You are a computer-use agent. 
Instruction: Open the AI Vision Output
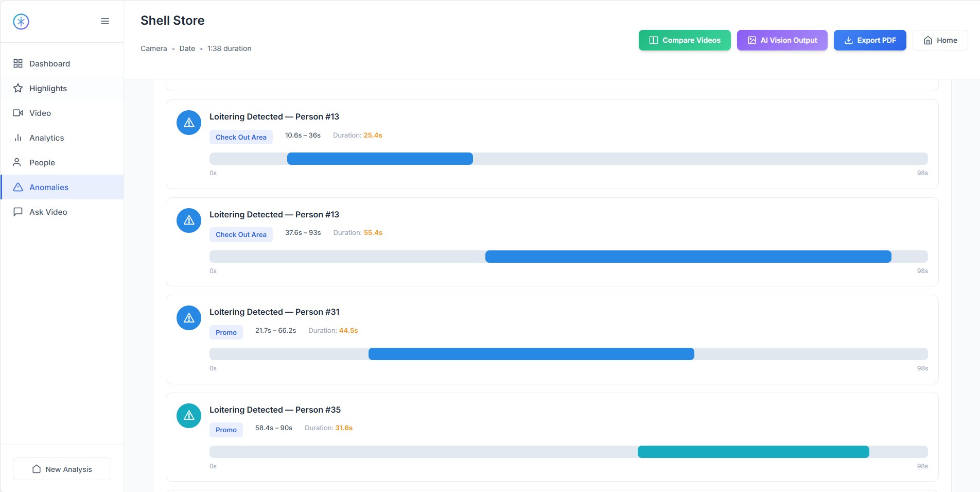[x=782, y=40]
